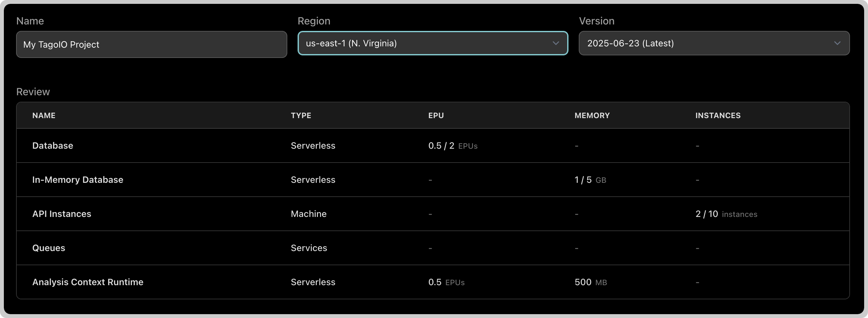This screenshot has width=868, height=318.
Task: Click the MEMORY column header
Action: (x=592, y=115)
